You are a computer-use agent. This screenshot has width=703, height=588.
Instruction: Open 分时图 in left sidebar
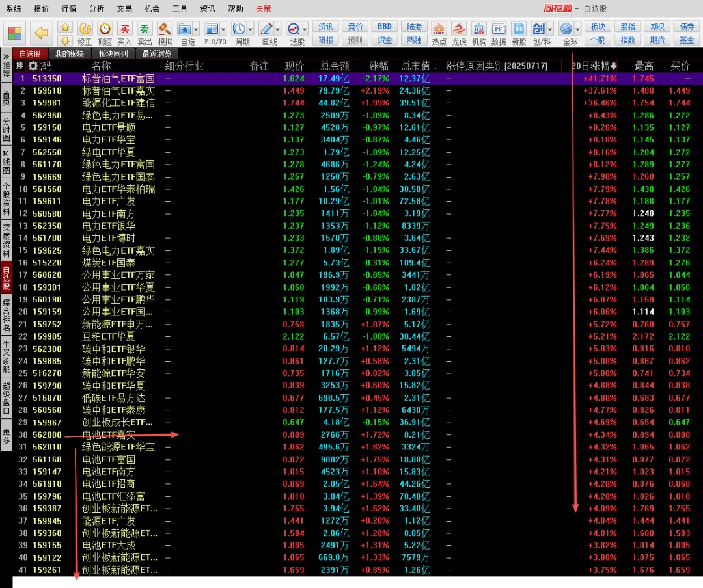[6, 129]
